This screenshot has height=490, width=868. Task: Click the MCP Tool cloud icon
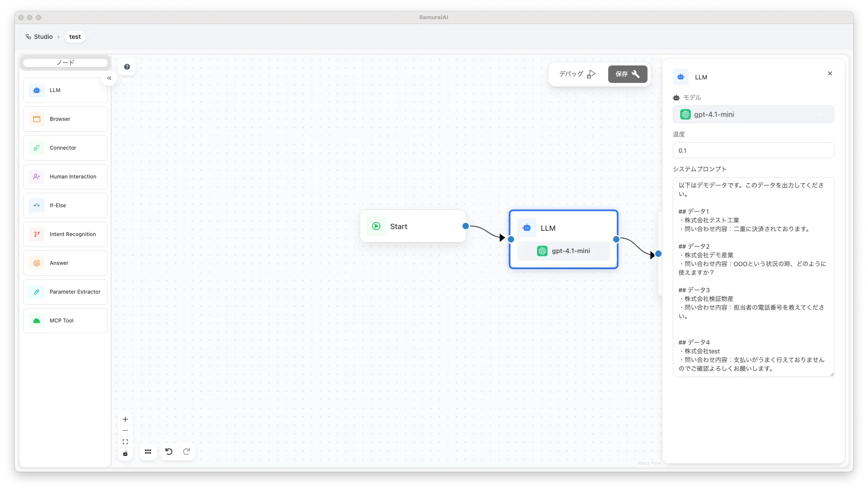[x=37, y=321]
